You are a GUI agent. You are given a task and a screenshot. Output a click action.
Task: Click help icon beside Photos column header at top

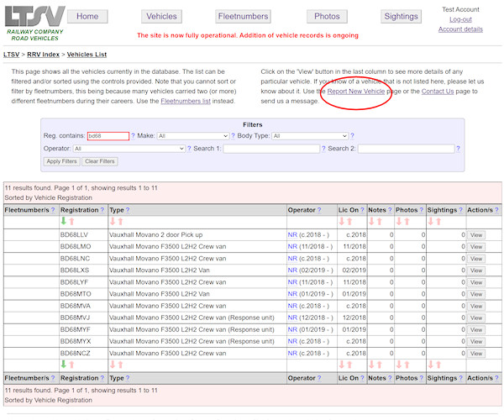click(x=422, y=210)
